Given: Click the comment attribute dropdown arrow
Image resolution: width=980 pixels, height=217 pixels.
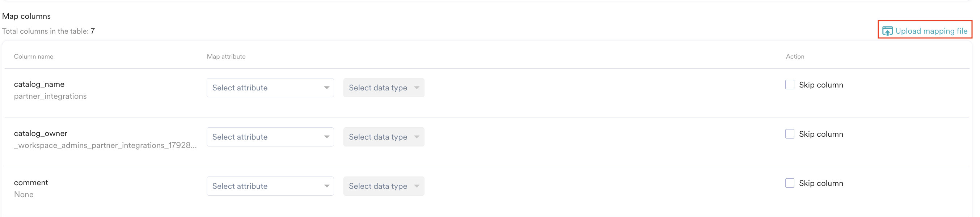Looking at the screenshot, I should 326,186.
